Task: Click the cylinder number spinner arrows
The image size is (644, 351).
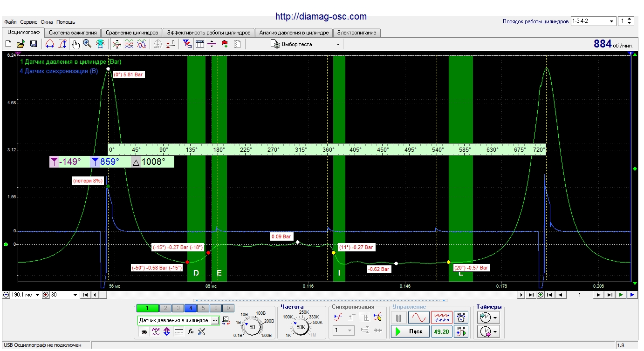Action: pyautogui.click(x=630, y=21)
